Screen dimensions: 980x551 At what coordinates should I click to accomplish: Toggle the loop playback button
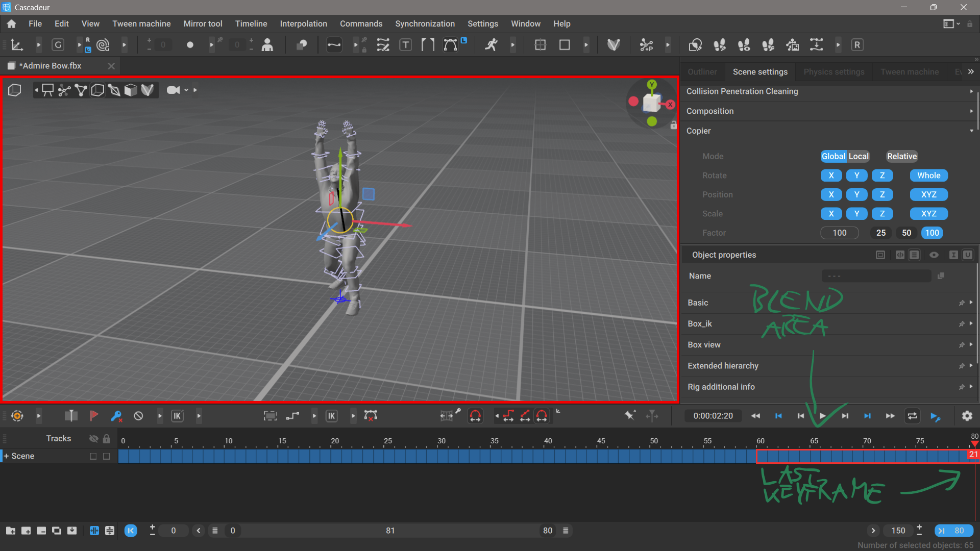(912, 416)
